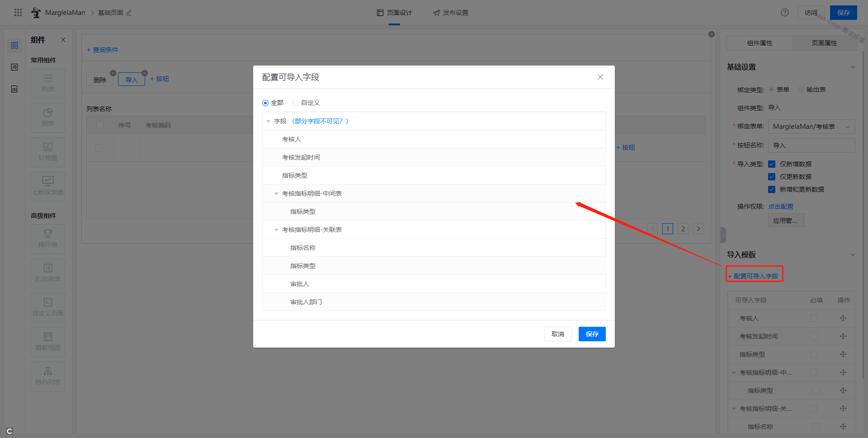Remove the 导入 button via its X badge
This screenshot has width=868, height=438.
coord(145,73)
